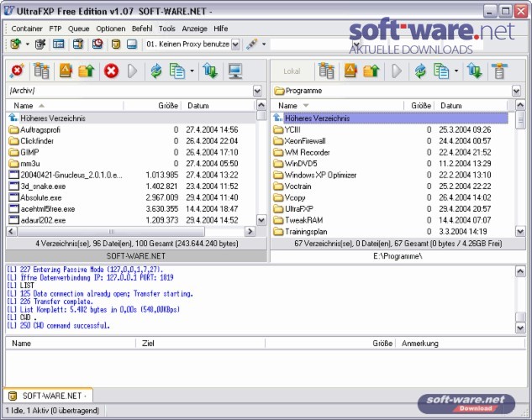Open the Programme folder path dropdown
The image size is (532, 420).
(516, 91)
